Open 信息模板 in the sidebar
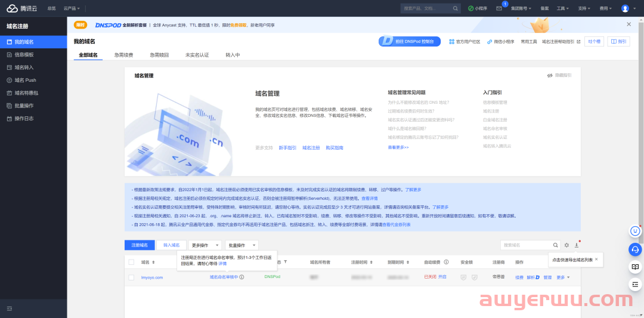Viewport: 644px width, 318px height. click(33, 55)
